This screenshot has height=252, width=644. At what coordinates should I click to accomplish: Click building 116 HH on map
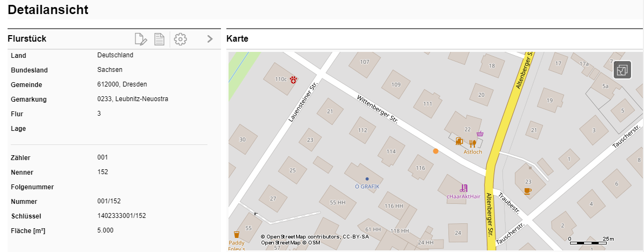click(x=394, y=206)
